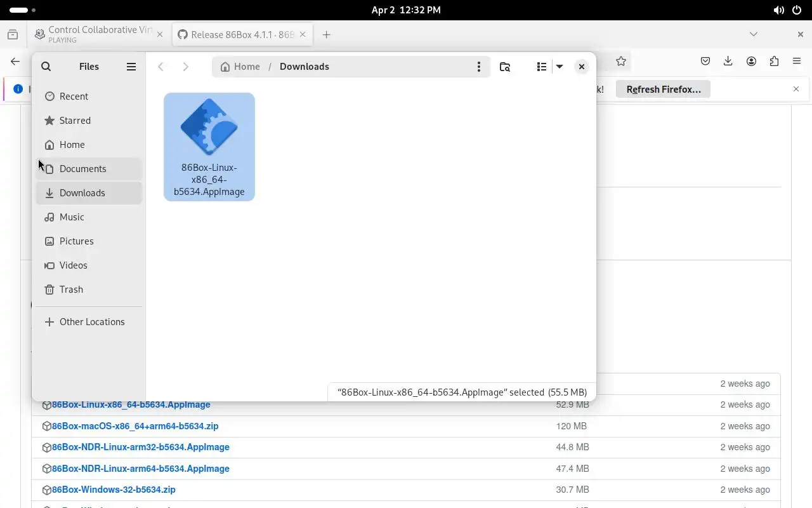This screenshot has width=812, height=508.
Task: Open the volume indicator in the top bar
Action: [x=778, y=10]
